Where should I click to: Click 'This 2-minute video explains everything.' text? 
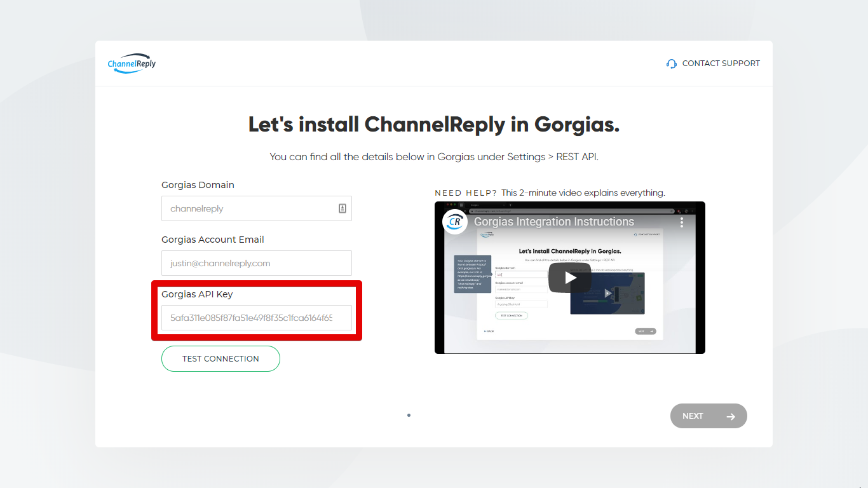pos(583,193)
